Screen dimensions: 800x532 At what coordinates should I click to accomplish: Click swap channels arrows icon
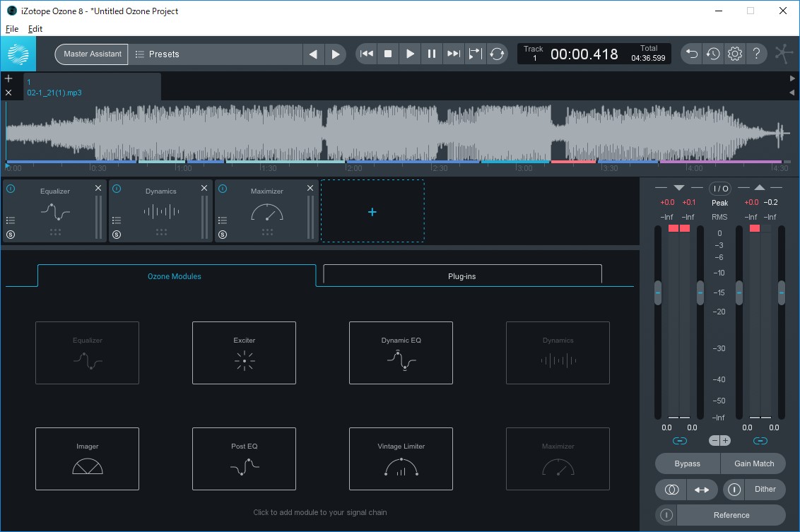[x=702, y=490]
